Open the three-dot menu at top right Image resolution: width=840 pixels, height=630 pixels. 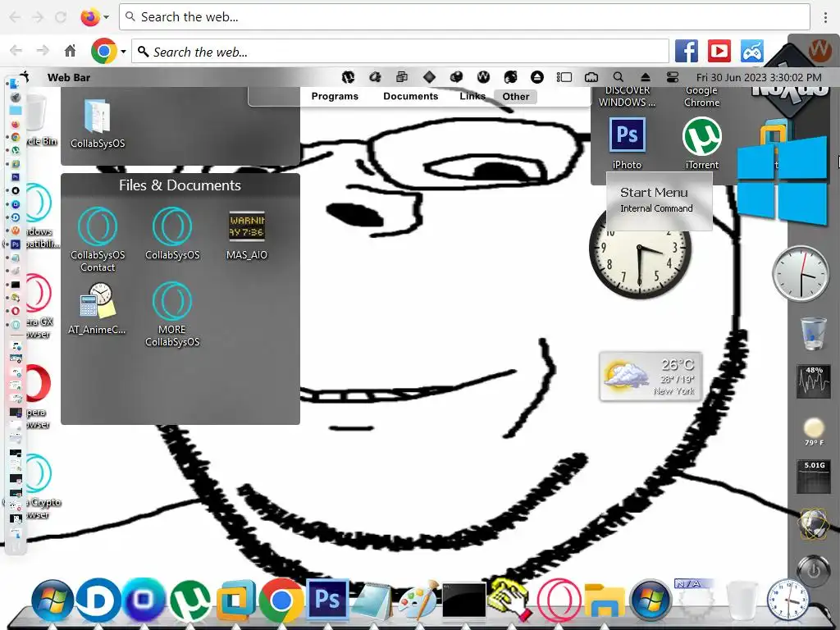click(x=825, y=17)
